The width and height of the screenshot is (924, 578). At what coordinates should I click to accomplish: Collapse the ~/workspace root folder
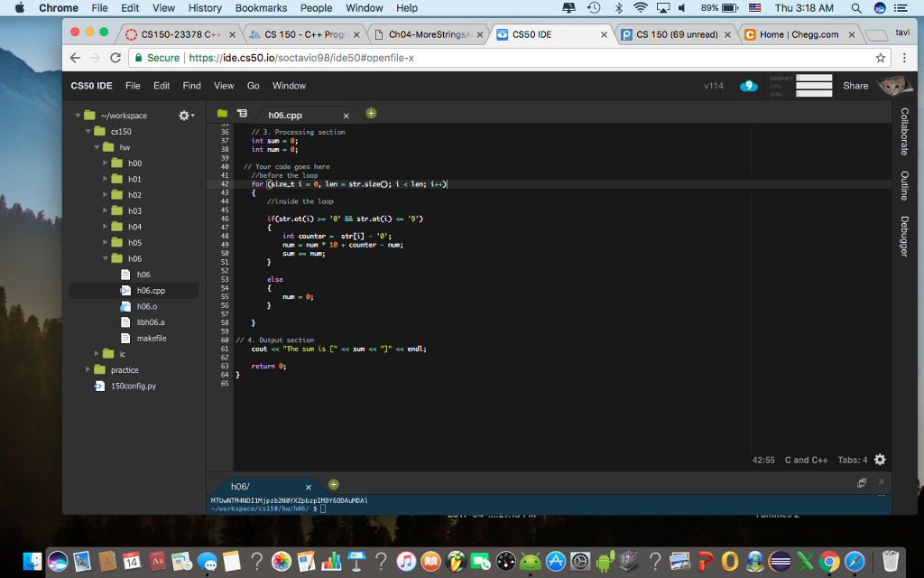[x=78, y=116]
